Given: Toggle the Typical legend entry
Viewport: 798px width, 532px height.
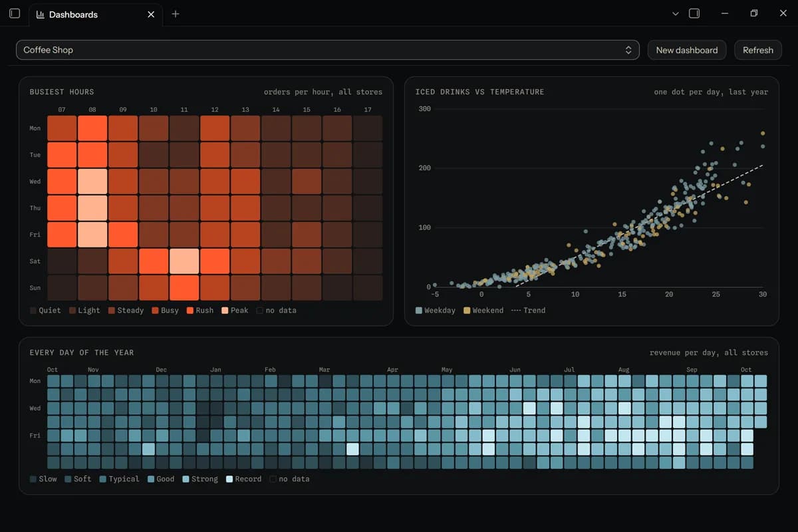Looking at the screenshot, I should point(120,479).
